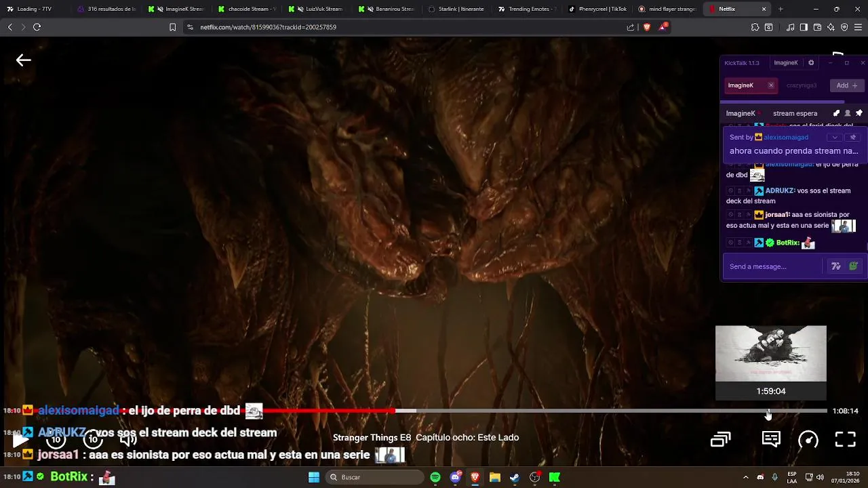Expand the pinned message chevron
Screen dimensions: 868x488
pos(835,137)
